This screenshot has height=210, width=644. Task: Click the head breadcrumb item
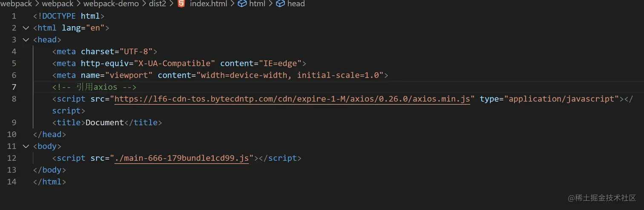click(296, 4)
